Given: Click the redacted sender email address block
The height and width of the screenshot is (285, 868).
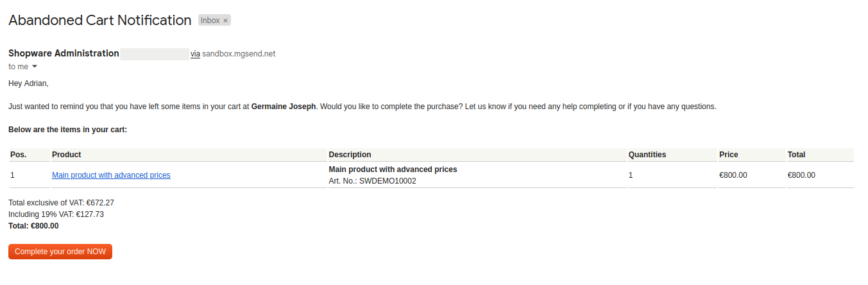Looking at the screenshot, I should point(155,54).
